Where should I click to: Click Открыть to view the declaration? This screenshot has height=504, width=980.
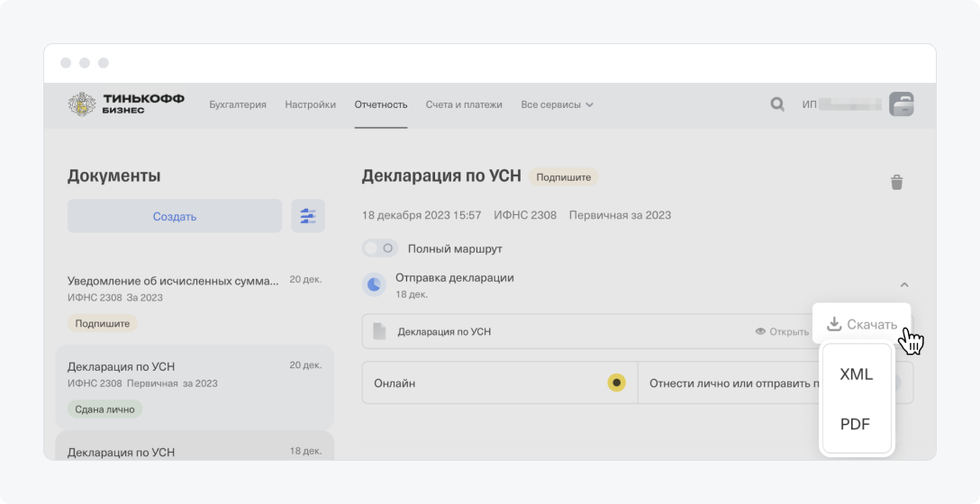[782, 331]
